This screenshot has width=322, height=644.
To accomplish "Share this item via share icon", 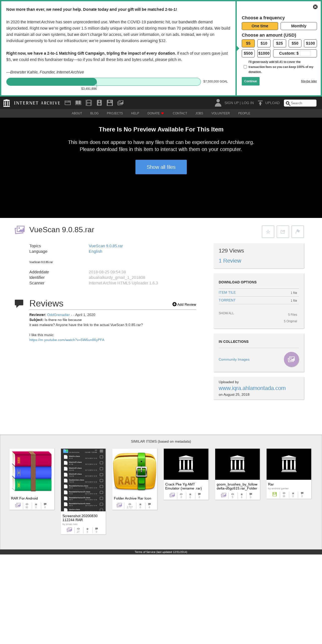I will click(x=283, y=232).
